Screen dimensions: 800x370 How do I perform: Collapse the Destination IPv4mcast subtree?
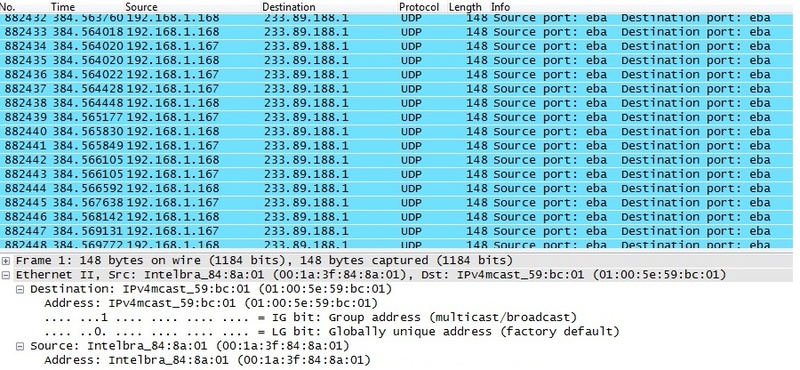tap(20, 289)
